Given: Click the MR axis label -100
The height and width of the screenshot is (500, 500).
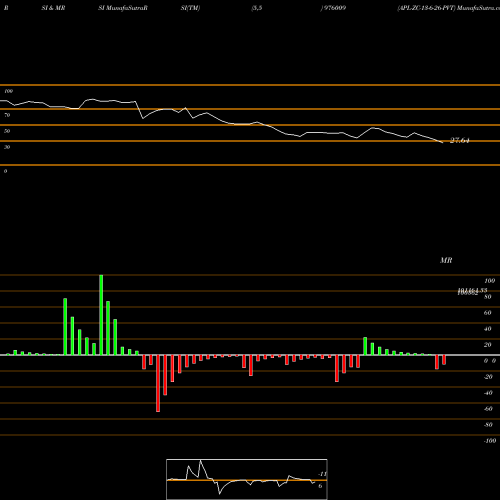Looking at the screenshot, I should [x=490, y=441].
